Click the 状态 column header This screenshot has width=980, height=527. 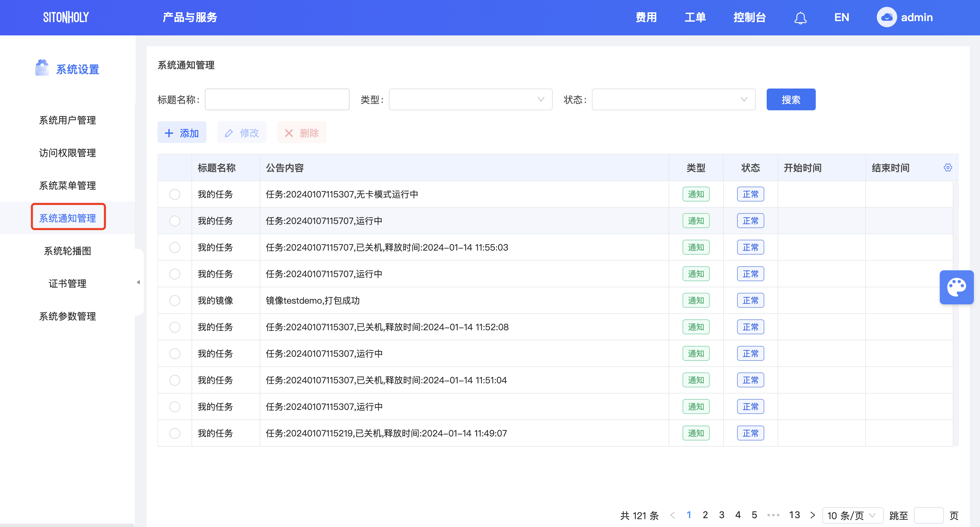751,168
